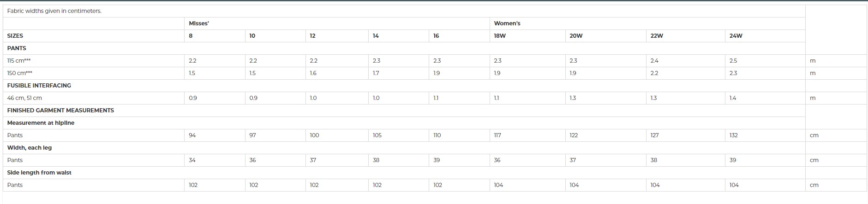Select hipline value 94 for size 8

tap(192, 135)
